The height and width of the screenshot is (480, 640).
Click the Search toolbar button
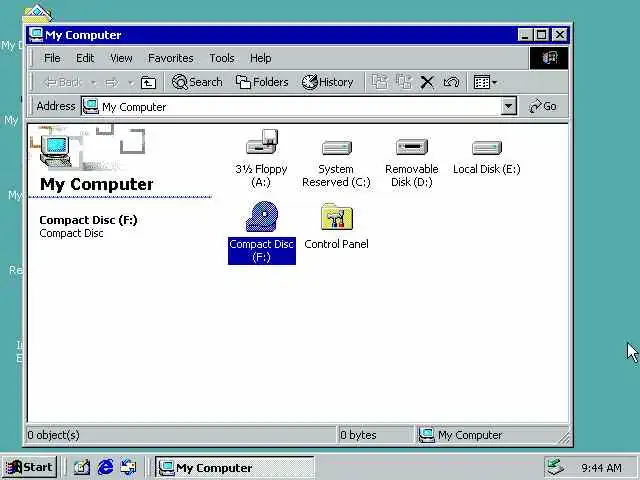(197, 82)
